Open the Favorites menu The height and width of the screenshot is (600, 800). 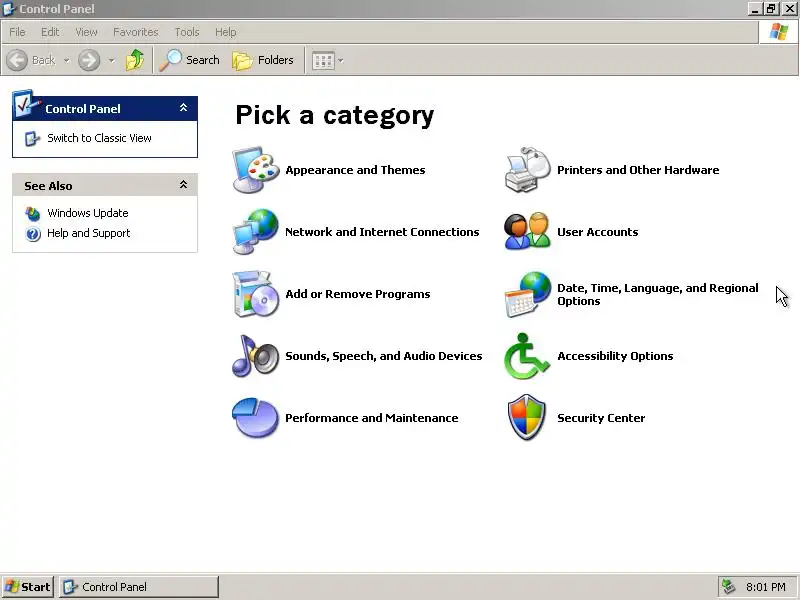(x=136, y=32)
